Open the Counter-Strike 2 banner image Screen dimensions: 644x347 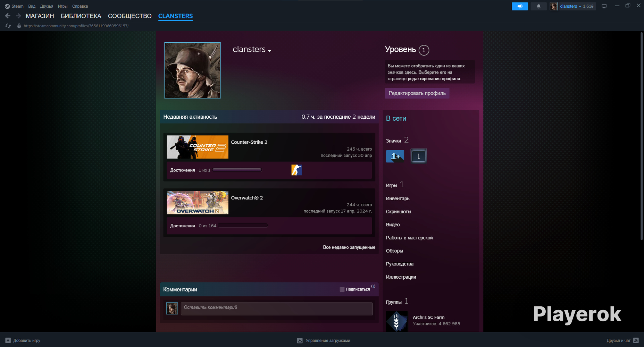(x=198, y=147)
